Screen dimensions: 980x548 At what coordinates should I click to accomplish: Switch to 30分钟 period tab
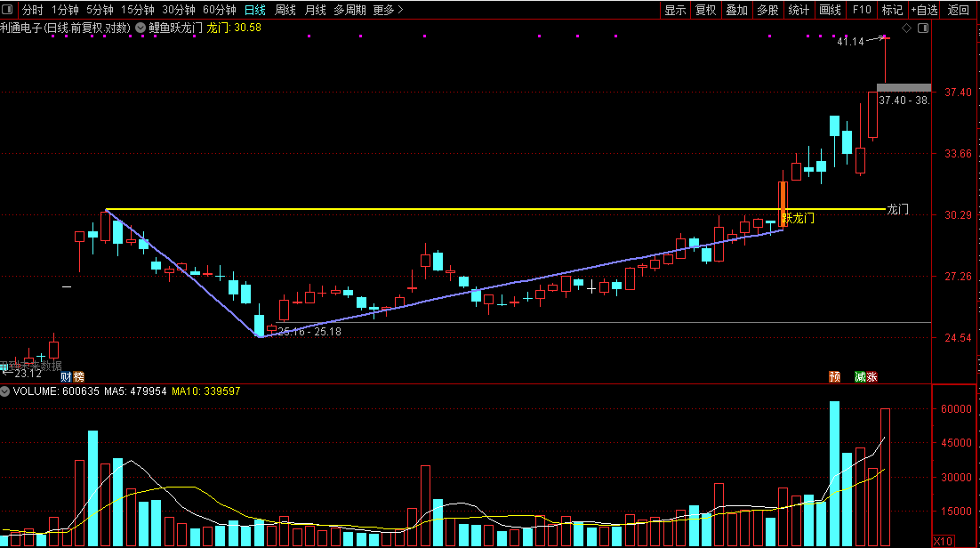[179, 10]
